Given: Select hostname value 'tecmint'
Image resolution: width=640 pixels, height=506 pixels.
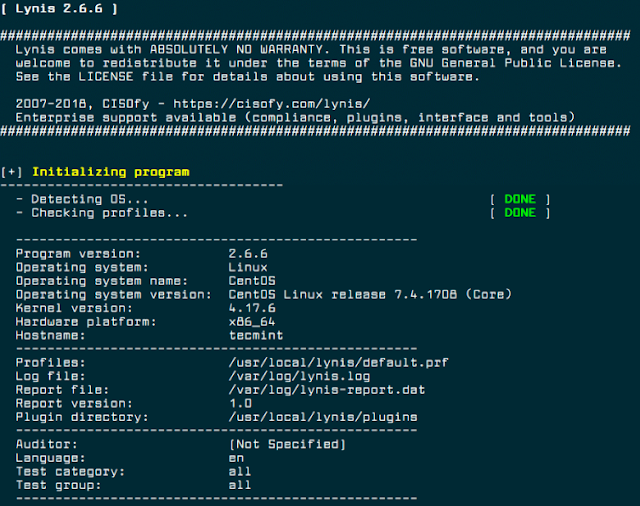Looking at the screenshot, I should [x=256, y=335].
